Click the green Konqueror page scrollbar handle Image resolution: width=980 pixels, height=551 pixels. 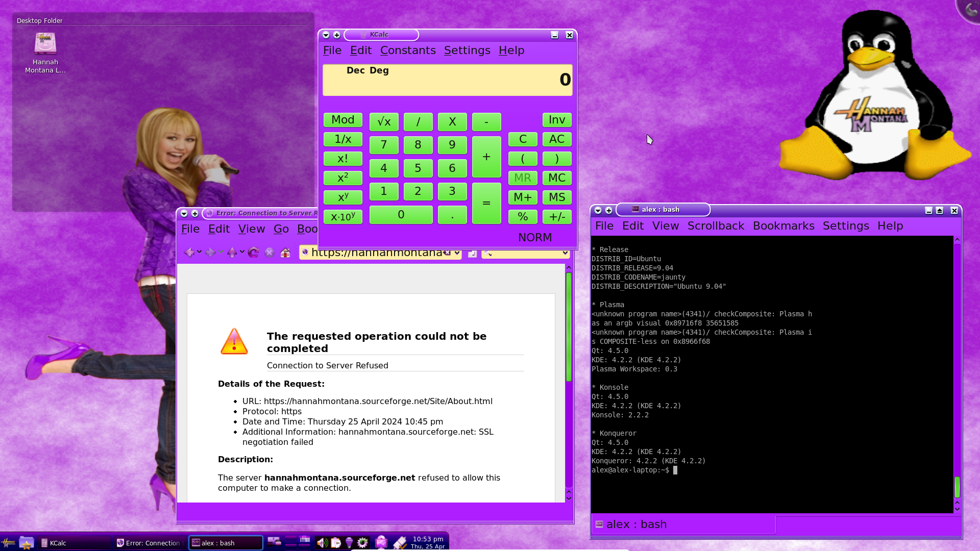coord(569,327)
